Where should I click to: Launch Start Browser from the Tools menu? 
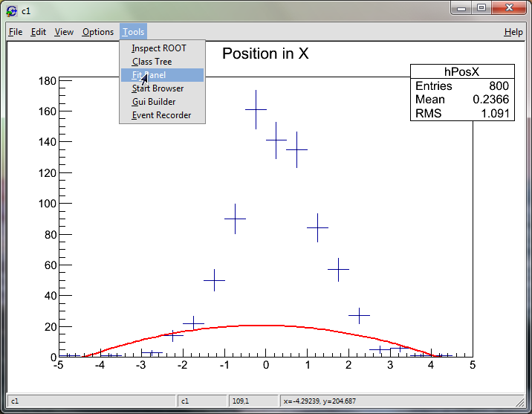click(158, 88)
